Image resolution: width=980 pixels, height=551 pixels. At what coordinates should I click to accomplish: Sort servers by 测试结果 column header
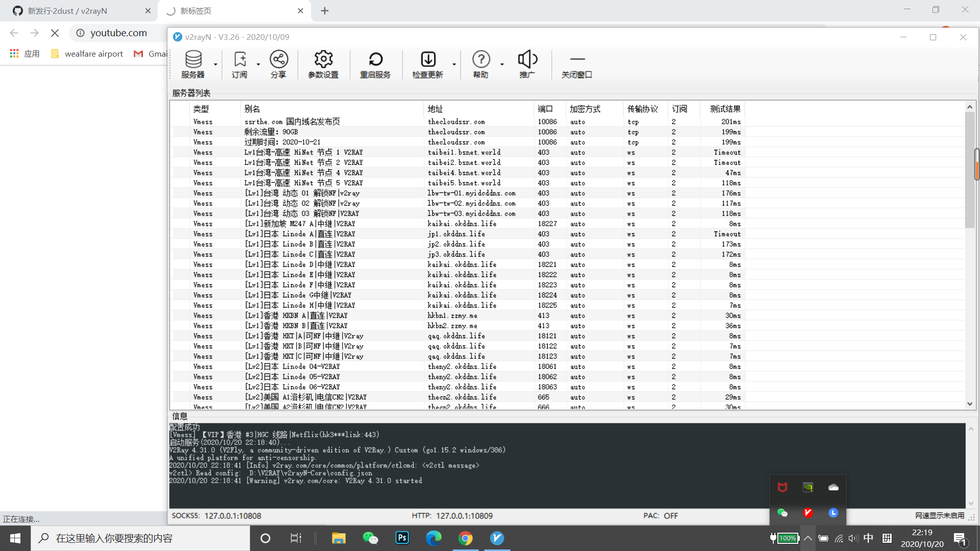coord(725,109)
